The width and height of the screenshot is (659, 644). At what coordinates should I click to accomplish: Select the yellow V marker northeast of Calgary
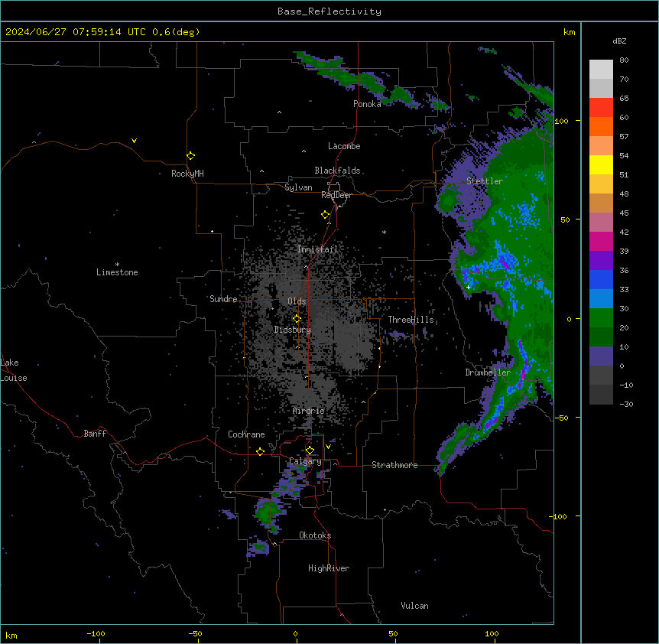coord(328,447)
